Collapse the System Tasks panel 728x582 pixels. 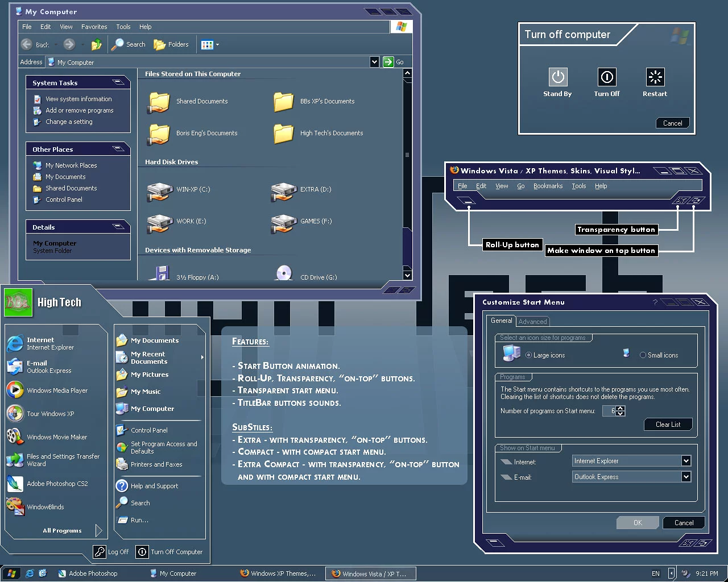point(118,82)
